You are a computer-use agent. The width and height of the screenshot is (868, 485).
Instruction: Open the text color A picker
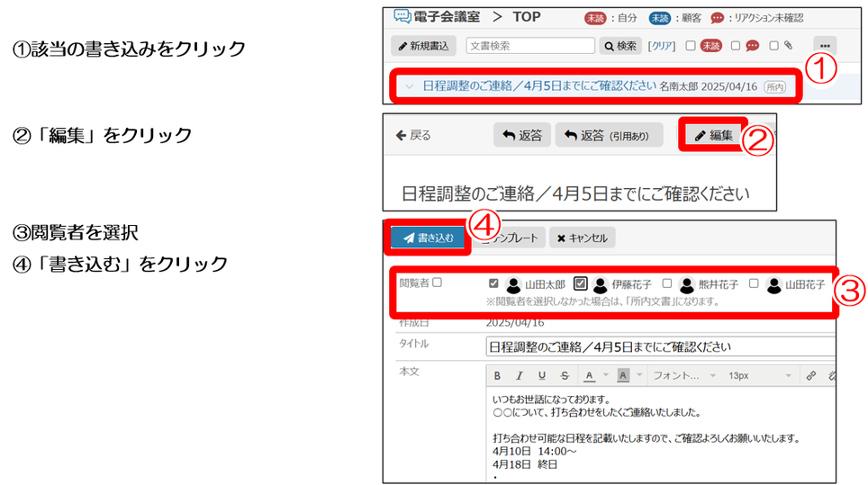pos(589,375)
